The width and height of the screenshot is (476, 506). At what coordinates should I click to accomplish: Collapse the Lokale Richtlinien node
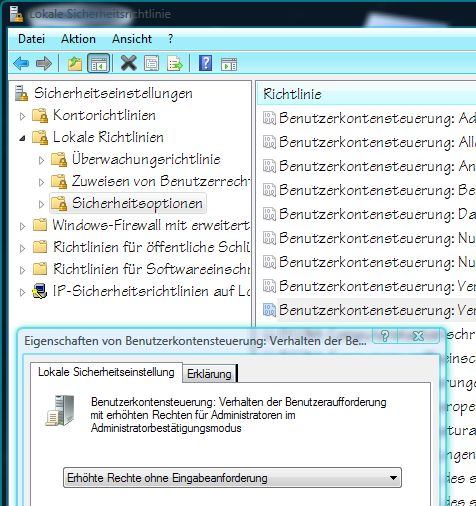(x=22, y=138)
